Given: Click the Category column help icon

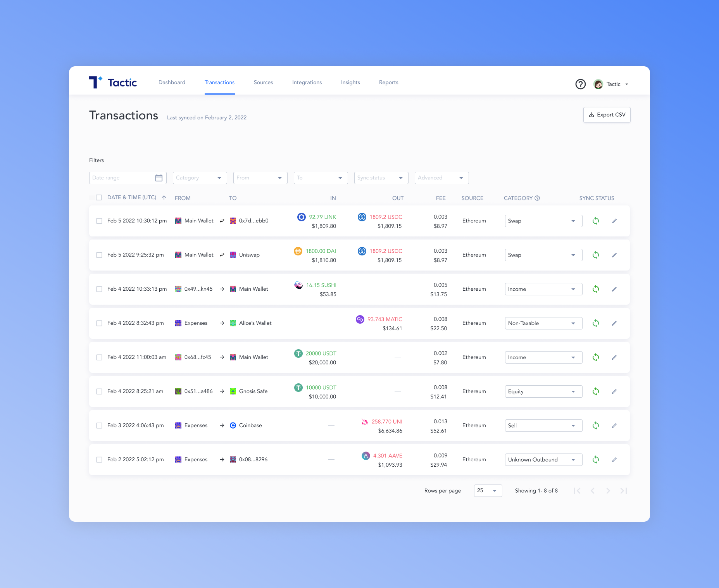Looking at the screenshot, I should click(x=537, y=198).
